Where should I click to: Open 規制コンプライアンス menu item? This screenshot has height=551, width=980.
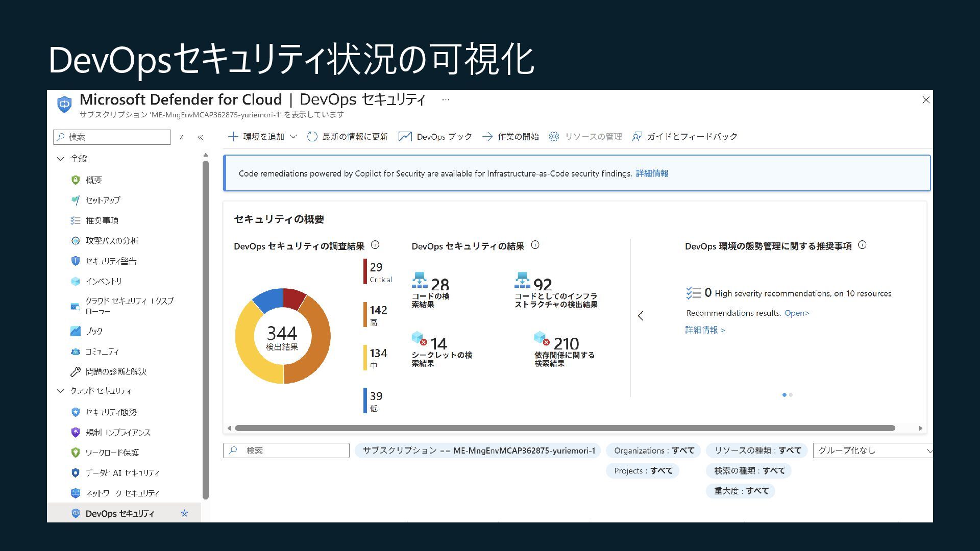(x=117, y=433)
